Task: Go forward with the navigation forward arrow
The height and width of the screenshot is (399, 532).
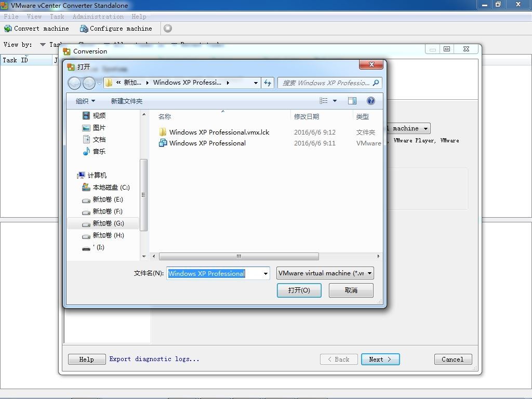Action: [89, 83]
